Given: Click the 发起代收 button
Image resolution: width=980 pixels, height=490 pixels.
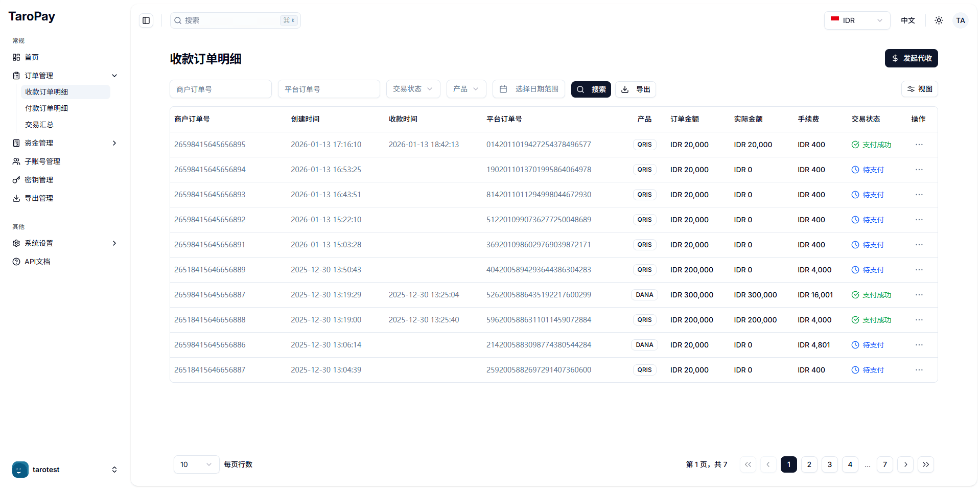Looking at the screenshot, I should pyautogui.click(x=911, y=58).
